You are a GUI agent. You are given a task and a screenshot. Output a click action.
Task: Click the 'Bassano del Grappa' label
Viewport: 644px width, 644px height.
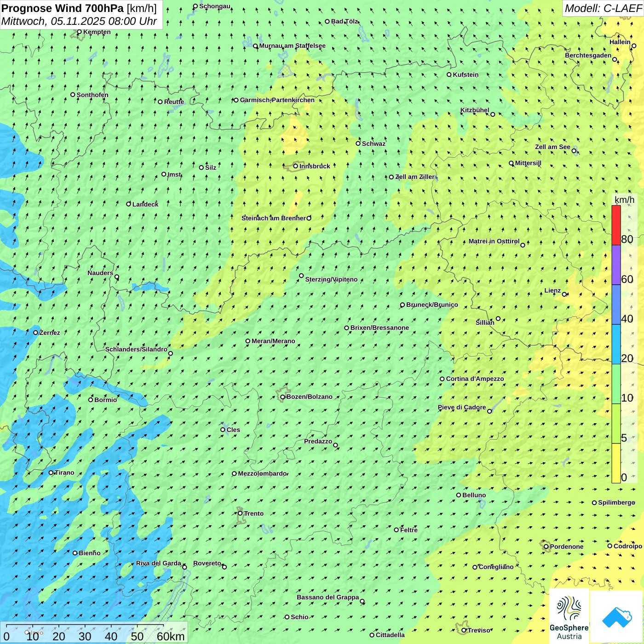328,597
